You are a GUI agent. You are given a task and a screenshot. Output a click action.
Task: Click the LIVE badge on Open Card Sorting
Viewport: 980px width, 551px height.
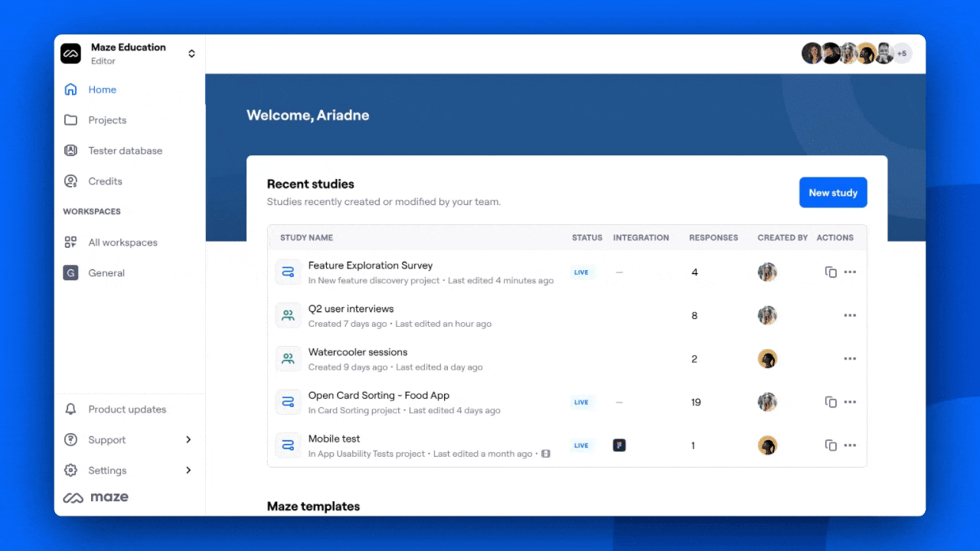point(581,402)
